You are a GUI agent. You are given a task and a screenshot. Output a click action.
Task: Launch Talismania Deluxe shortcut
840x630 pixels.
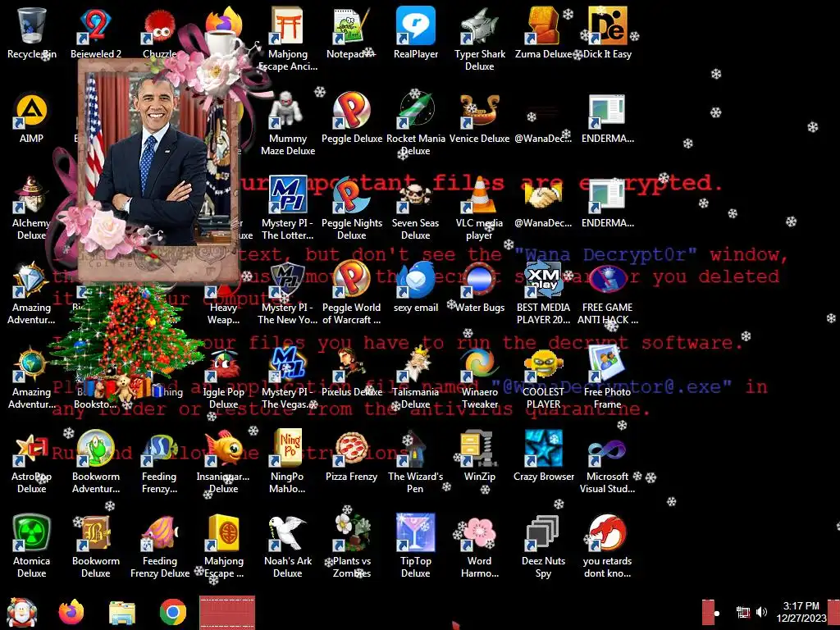(x=416, y=377)
